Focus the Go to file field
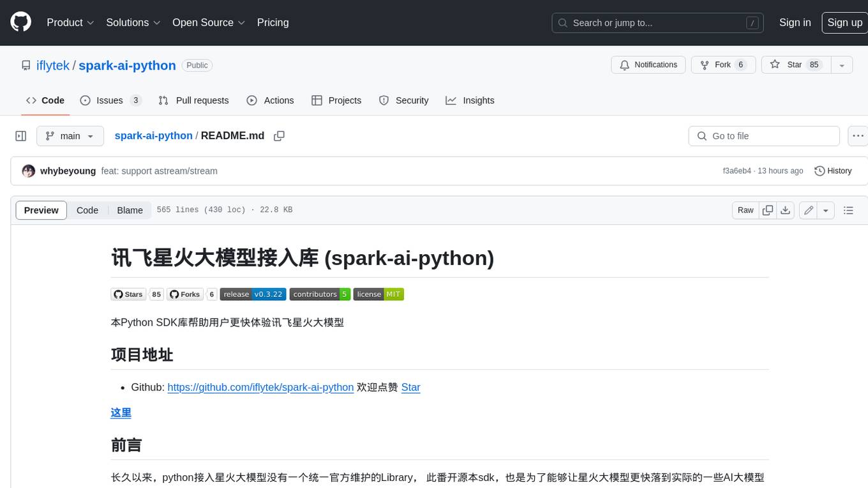The image size is (868, 488). pos(764,136)
